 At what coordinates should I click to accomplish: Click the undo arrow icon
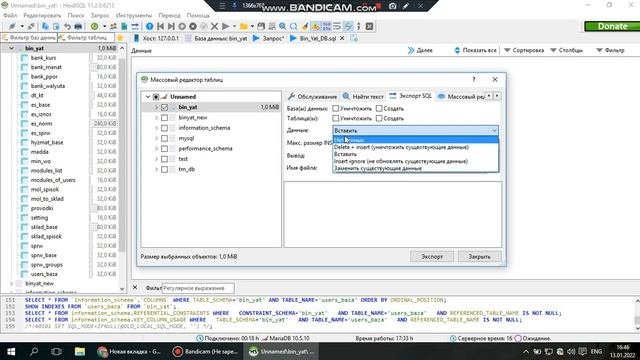click(67, 26)
